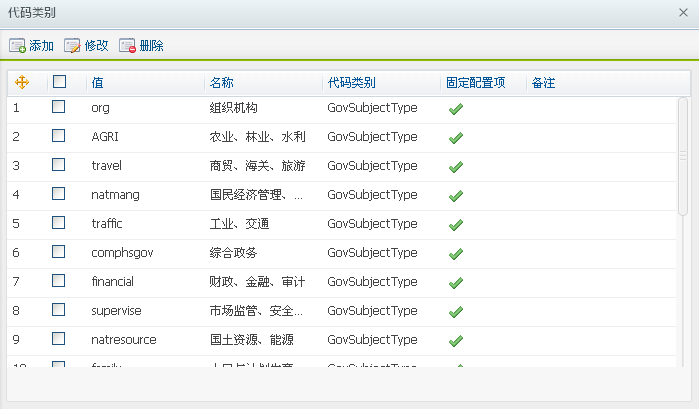Click the 删除 (Delete) toolbar icon
Image resolution: width=699 pixels, height=409 pixels.
(127, 46)
